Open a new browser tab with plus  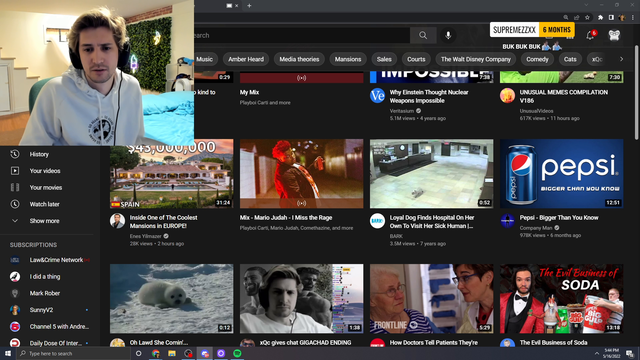pyautogui.click(x=249, y=6)
